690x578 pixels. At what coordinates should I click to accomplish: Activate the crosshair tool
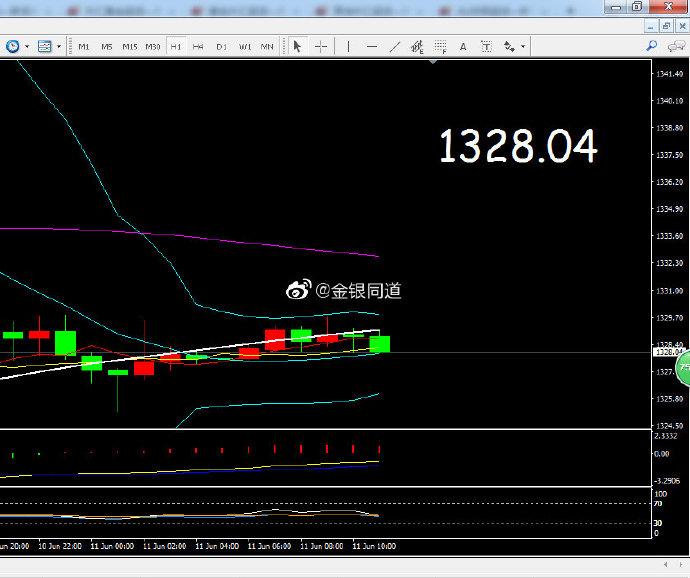point(321,46)
